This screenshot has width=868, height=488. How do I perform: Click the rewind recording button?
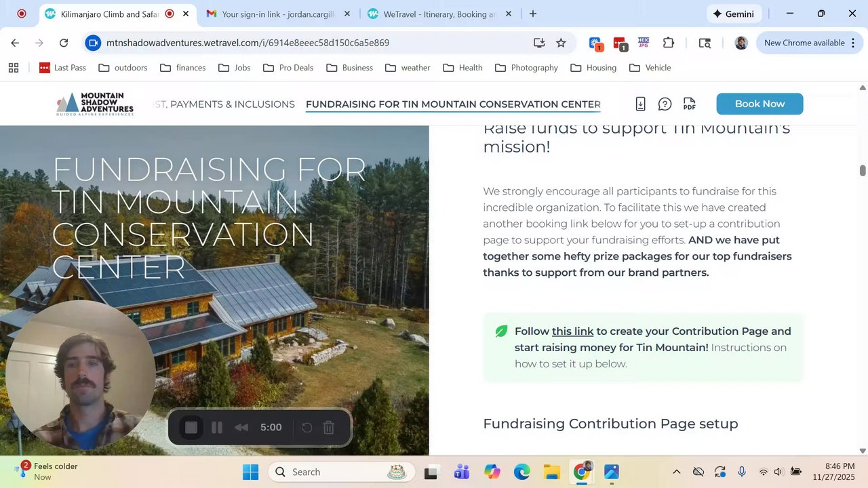point(241,428)
